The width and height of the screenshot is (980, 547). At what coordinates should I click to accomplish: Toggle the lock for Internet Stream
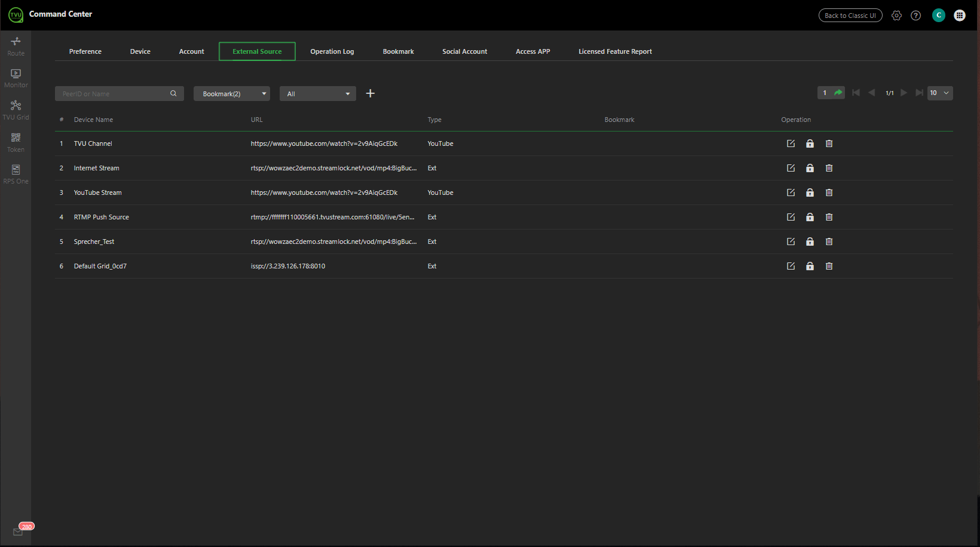click(x=810, y=168)
